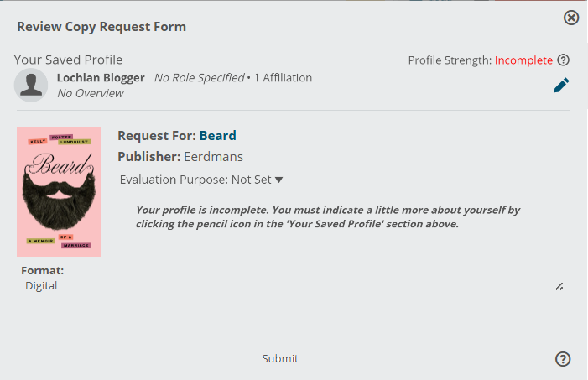Close the Review Copy Request Form dialog
Screen dimensions: 588x380
(571, 18)
